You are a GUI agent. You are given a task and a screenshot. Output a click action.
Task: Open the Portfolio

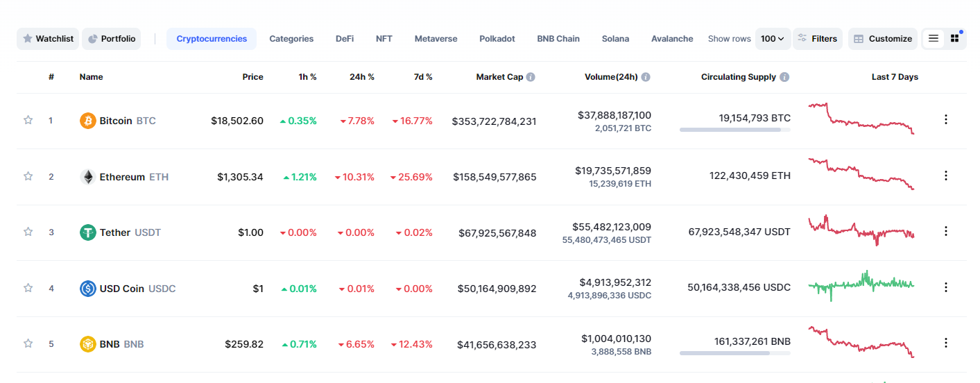coord(112,39)
